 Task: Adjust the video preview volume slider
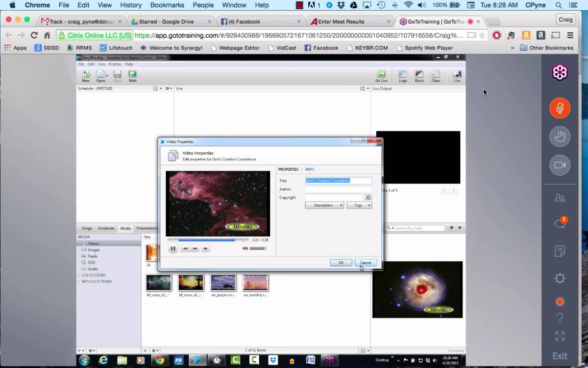click(258, 248)
